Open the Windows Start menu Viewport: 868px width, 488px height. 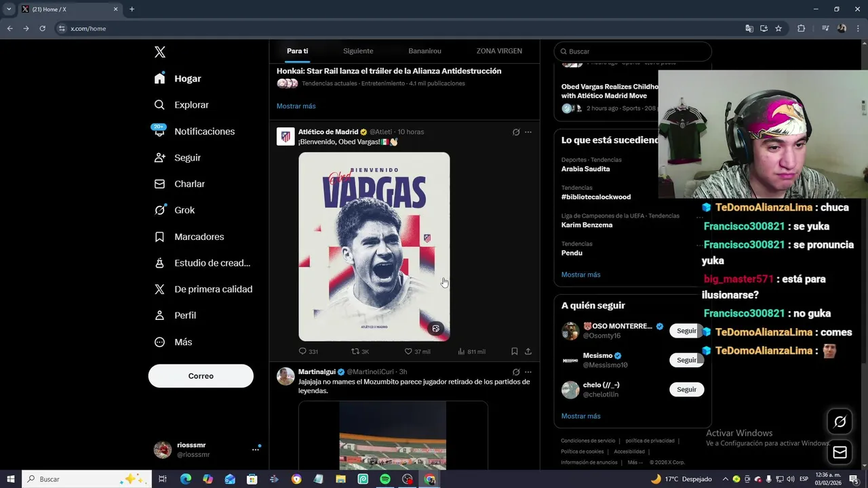coord(11,479)
